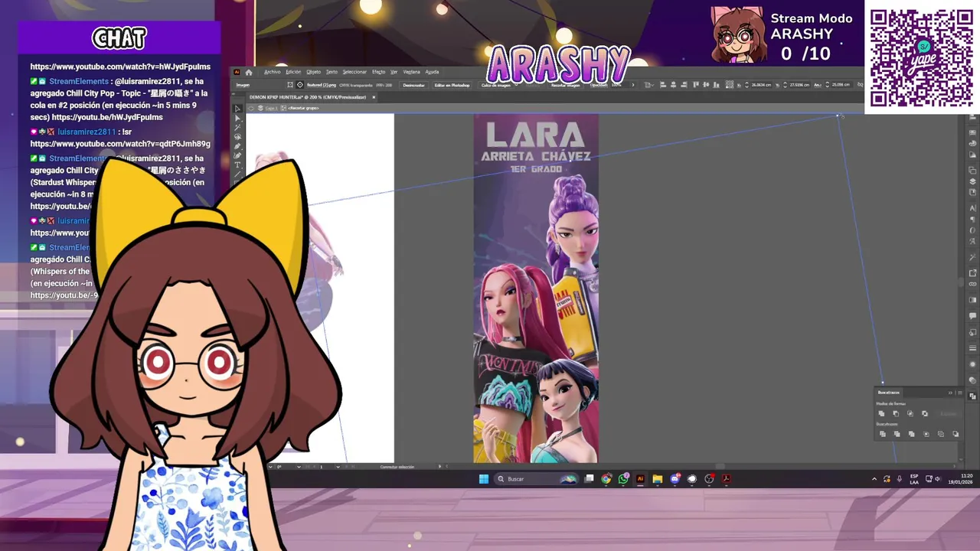Click Editar en Photoshop button
This screenshot has width=980, height=551.
point(452,85)
